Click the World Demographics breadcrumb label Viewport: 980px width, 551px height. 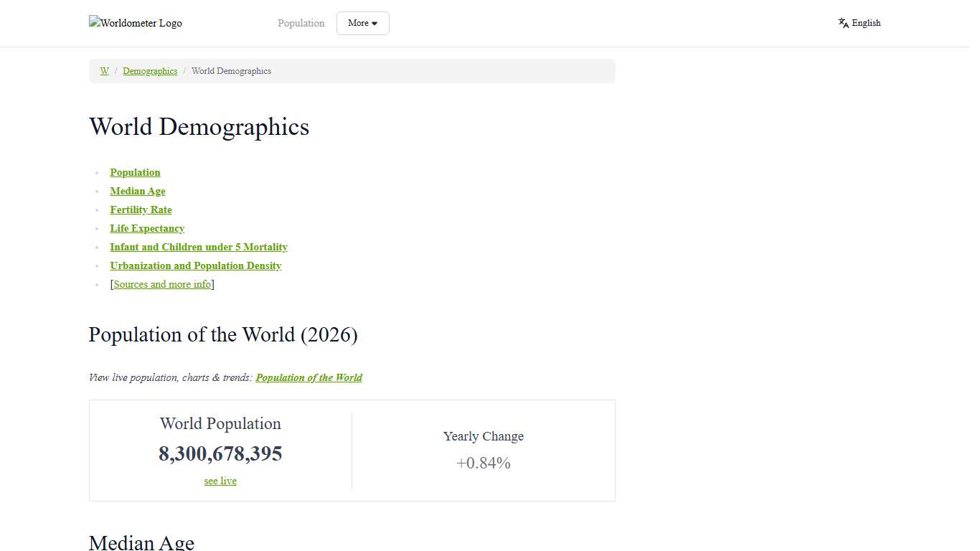pyautogui.click(x=231, y=71)
